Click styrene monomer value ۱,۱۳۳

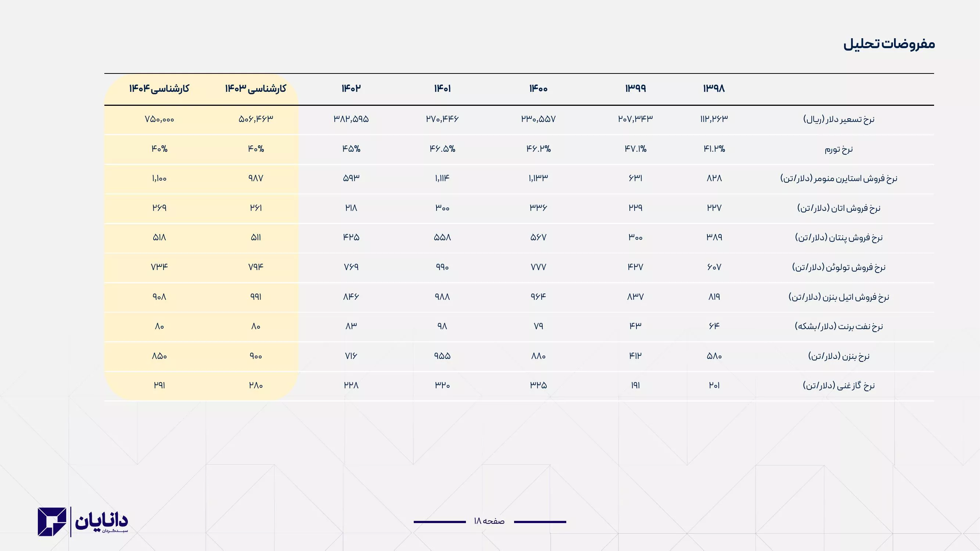538,178
